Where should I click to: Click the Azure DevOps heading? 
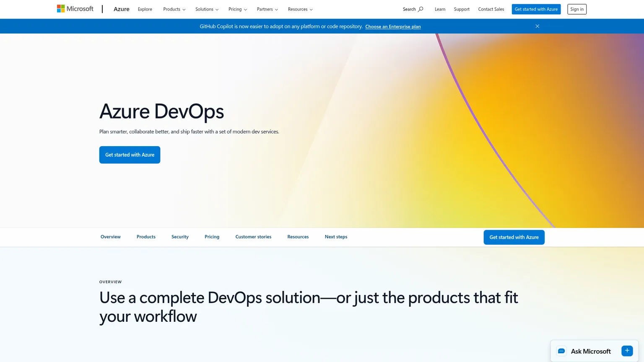click(x=161, y=111)
